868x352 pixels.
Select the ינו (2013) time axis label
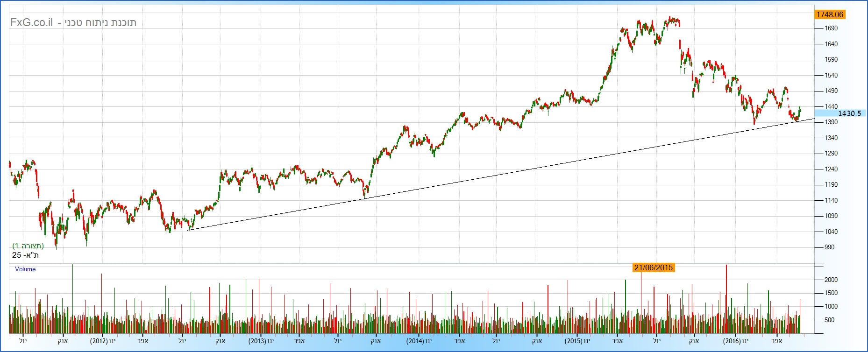tap(261, 341)
